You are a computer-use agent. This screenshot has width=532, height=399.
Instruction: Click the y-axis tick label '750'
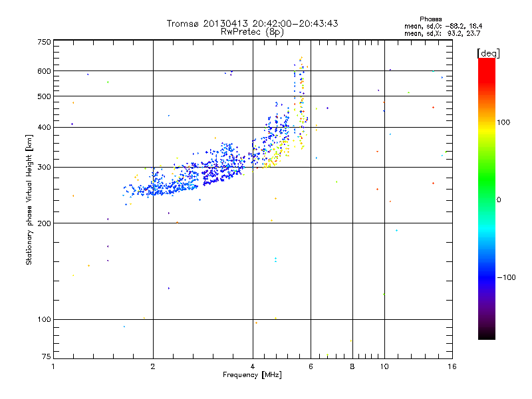[x=44, y=42]
